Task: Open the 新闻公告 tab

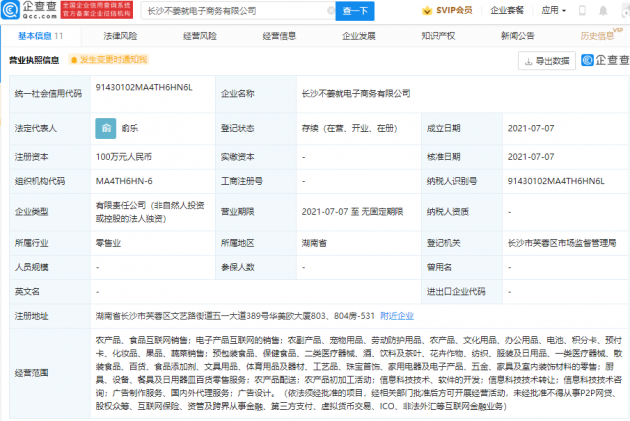Action: [x=517, y=35]
